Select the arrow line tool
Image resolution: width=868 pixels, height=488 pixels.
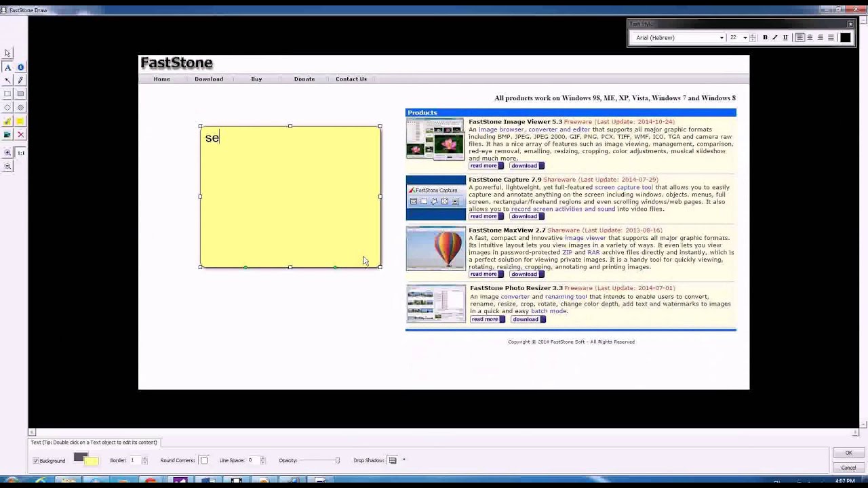pyautogui.click(x=7, y=81)
